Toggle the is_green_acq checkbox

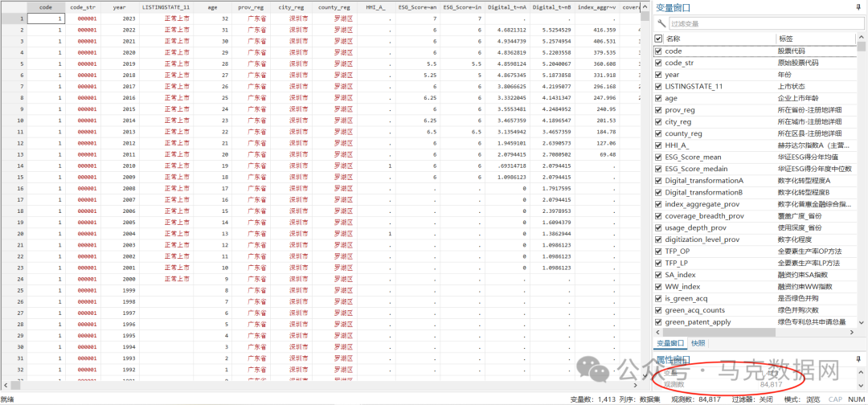click(x=658, y=299)
